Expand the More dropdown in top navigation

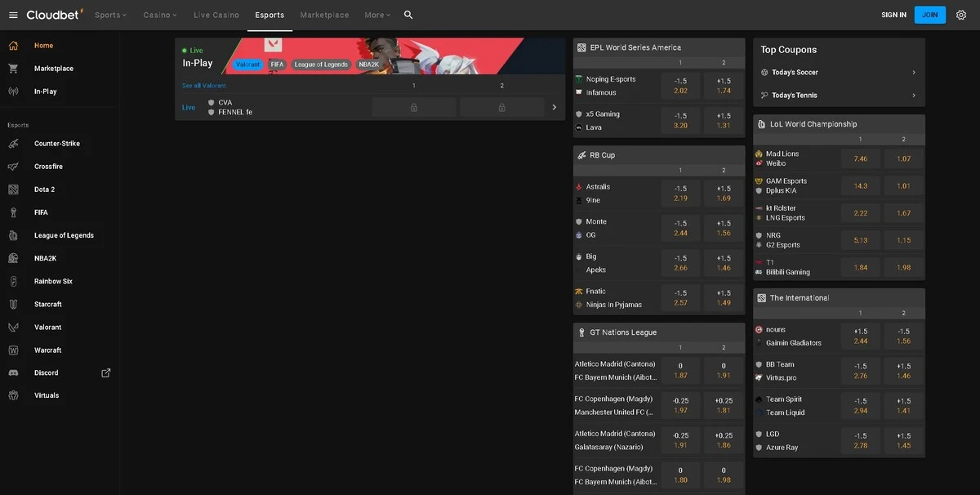377,15
